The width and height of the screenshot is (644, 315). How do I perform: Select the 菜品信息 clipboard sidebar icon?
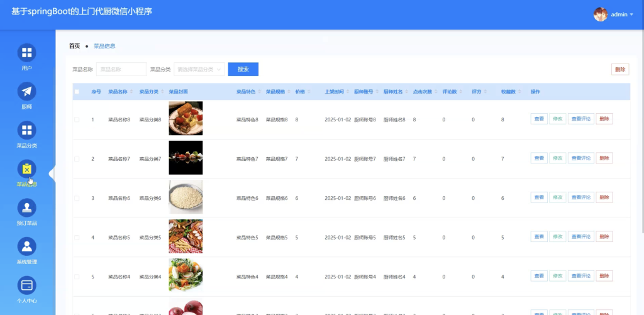(x=26, y=169)
